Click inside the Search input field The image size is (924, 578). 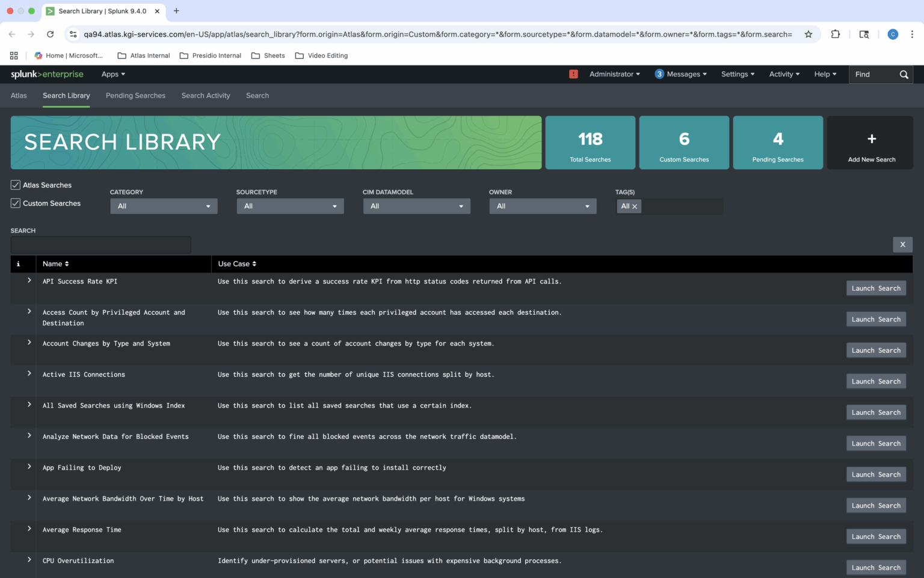100,244
